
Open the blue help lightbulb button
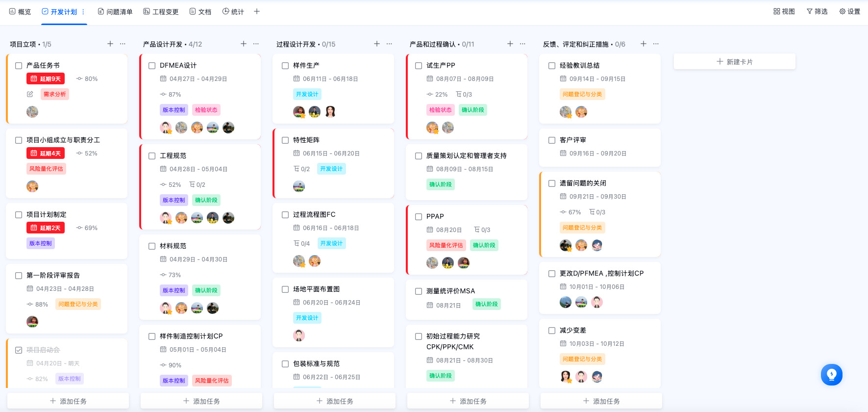coord(832,375)
